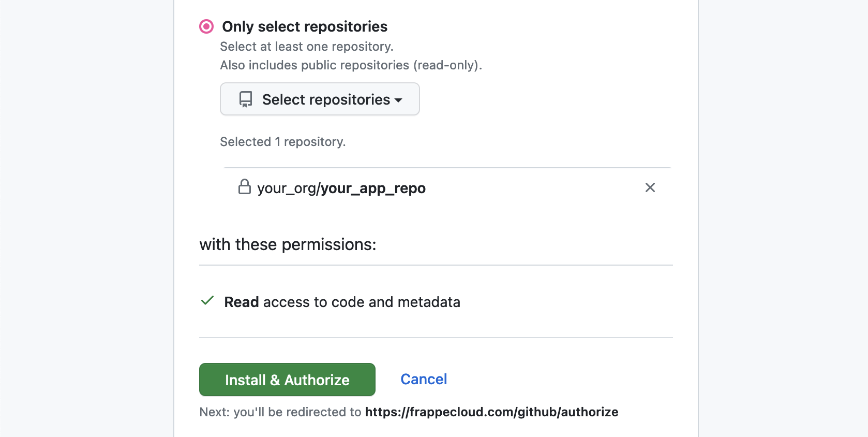Click the your_org owner prefix text
Screen dimensions: 868x437
click(286, 188)
